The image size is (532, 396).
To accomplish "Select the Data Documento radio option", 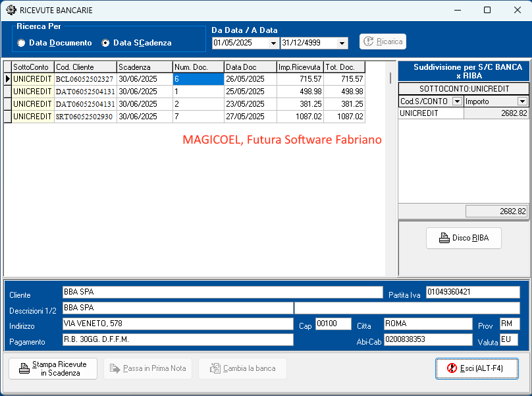I will click(x=21, y=43).
